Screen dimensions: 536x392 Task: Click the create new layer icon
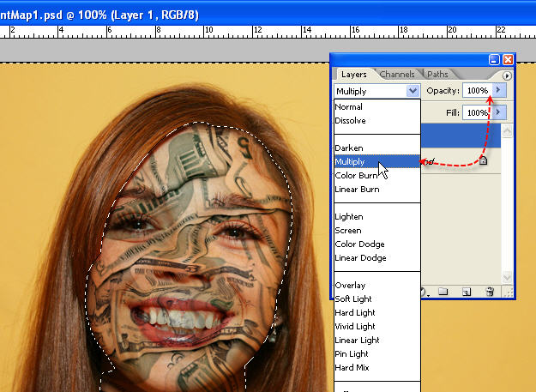467,292
